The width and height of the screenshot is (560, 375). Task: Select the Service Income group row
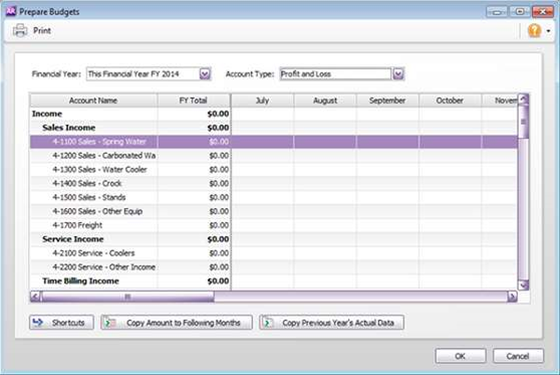[274, 239]
